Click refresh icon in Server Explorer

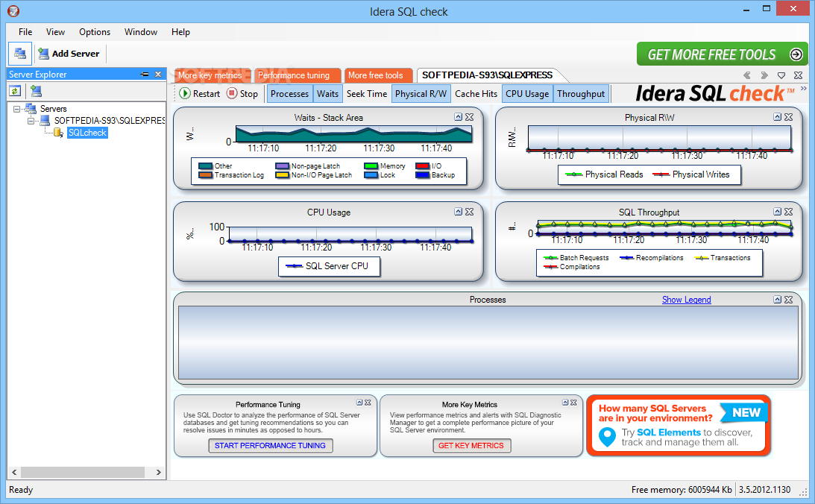15,92
